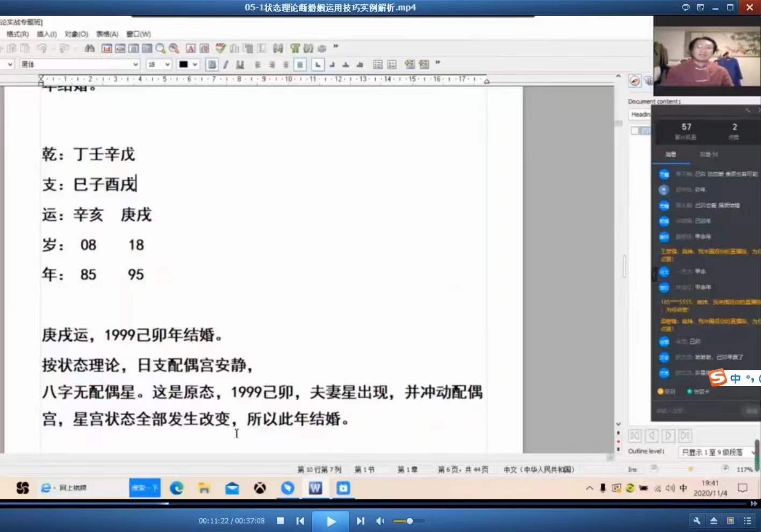This screenshot has height=532, width=761.
Task: Toggle bold formatting button
Action: coord(212,64)
